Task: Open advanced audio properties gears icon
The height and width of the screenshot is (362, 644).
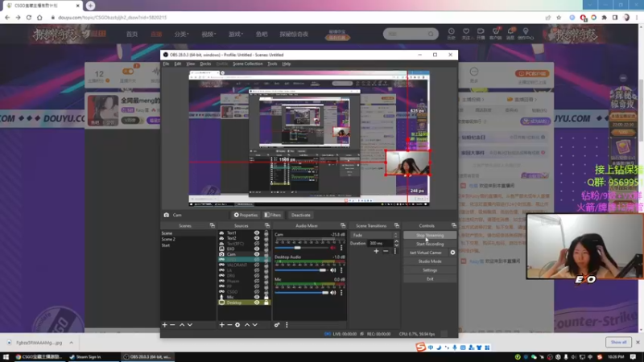Action: (277, 325)
